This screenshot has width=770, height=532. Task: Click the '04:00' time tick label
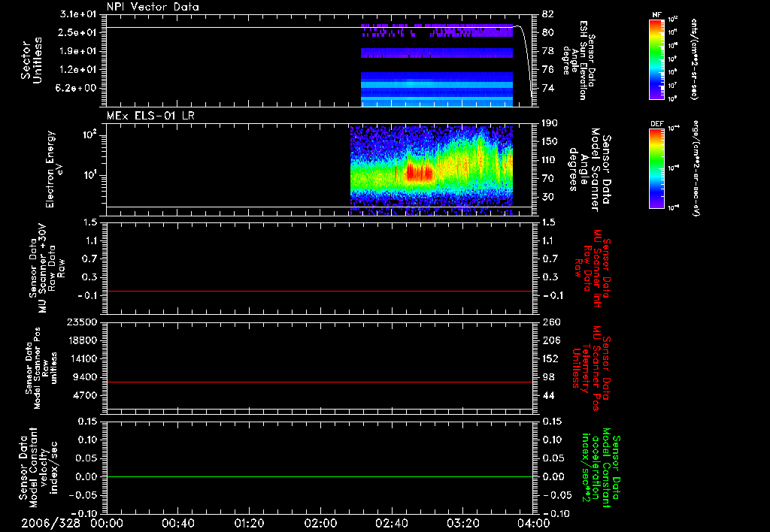533,523
